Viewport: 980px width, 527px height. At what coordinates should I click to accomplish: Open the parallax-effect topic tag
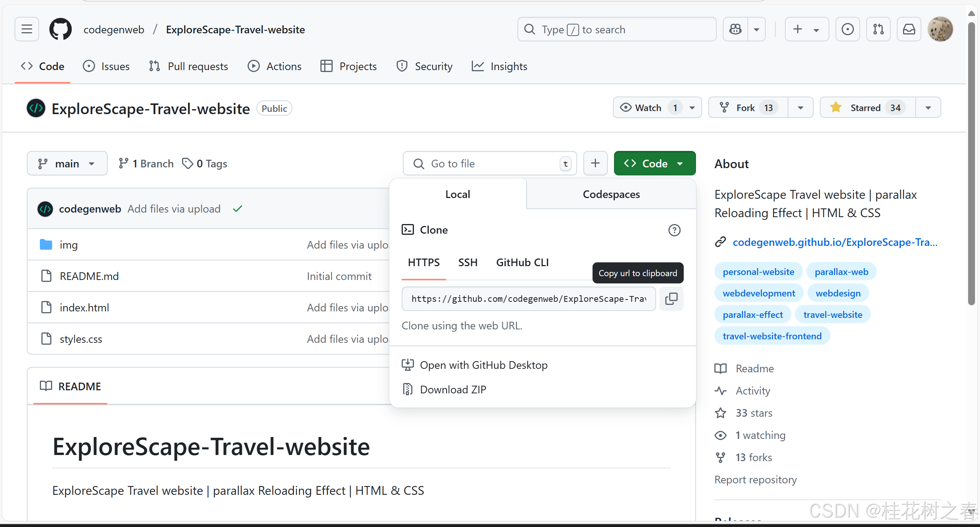click(753, 315)
